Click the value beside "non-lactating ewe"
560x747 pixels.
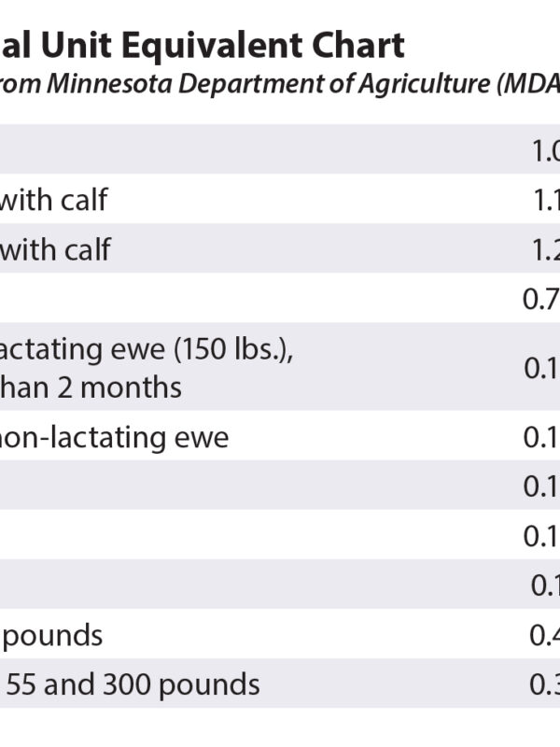541,436
